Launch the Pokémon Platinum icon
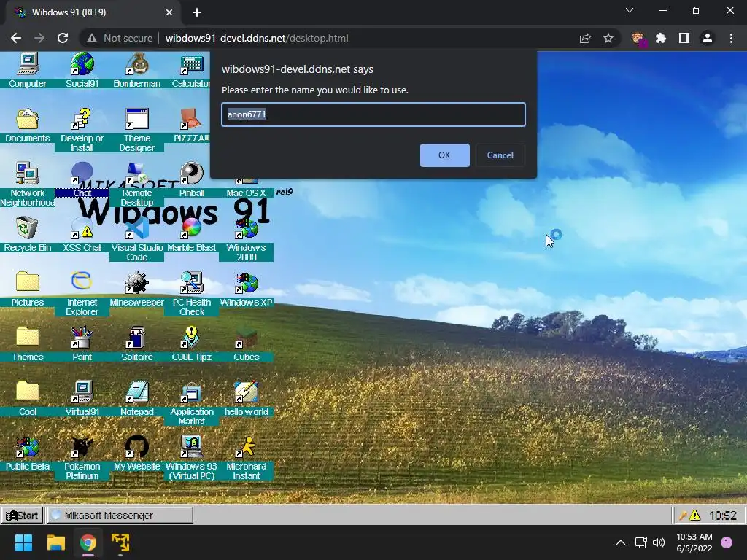Image resolution: width=747 pixels, height=560 pixels. [x=82, y=447]
